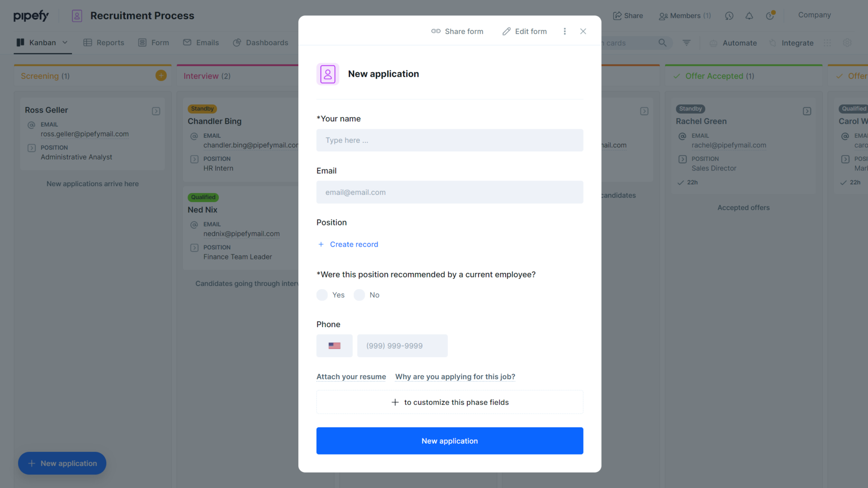
Task: Click the Attach your resume link
Action: click(x=351, y=376)
